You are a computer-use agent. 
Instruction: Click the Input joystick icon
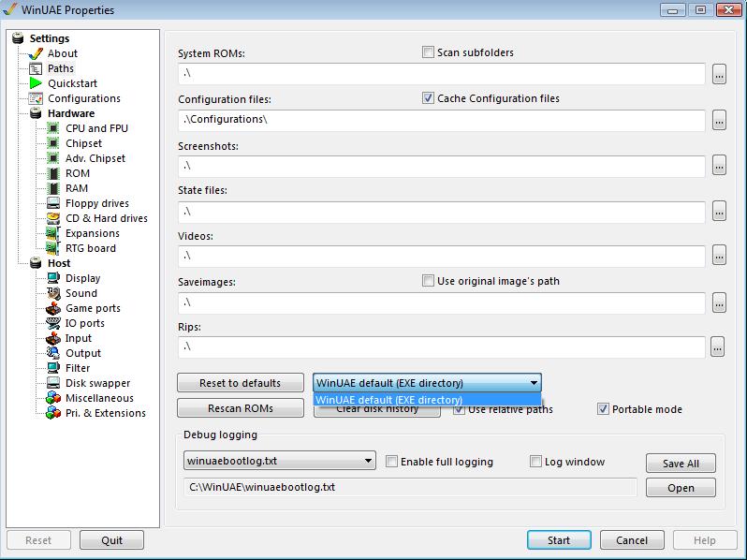pos(53,338)
